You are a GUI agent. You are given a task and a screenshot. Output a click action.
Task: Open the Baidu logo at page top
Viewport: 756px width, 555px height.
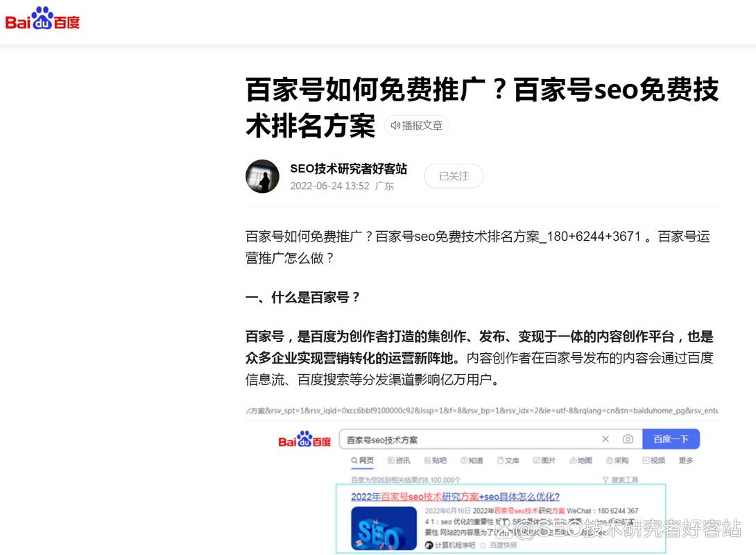[42, 19]
